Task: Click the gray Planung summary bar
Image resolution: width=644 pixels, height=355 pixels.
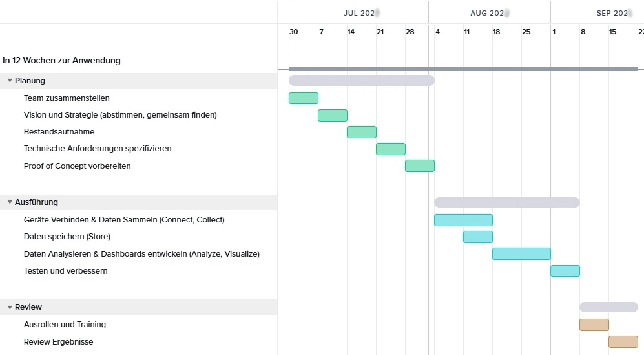Action: 361,81
